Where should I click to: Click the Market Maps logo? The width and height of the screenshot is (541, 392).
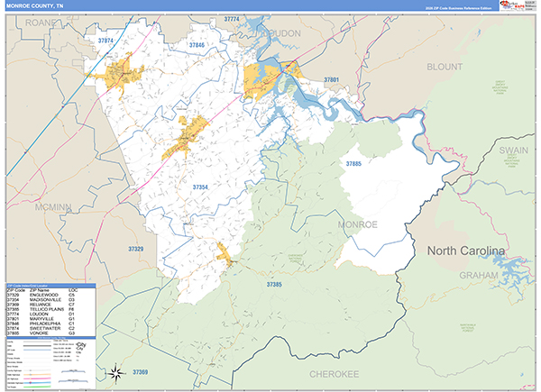tap(512, 5)
